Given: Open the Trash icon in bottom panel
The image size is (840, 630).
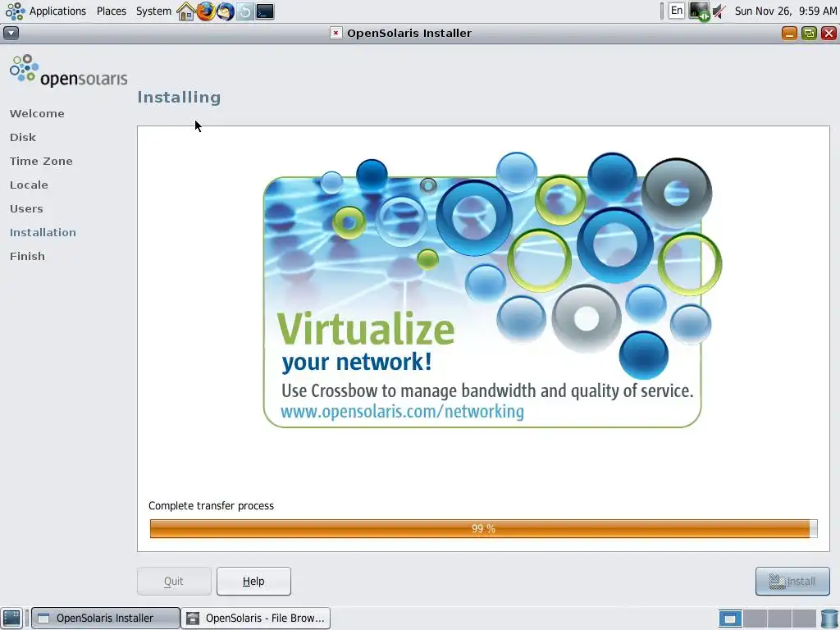Looking at the screenshot, I should coord(829,619).
